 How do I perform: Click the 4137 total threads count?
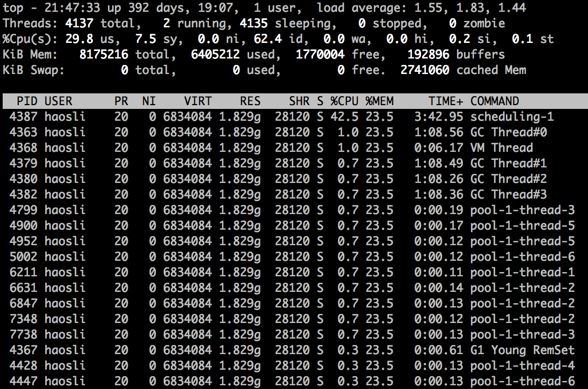pyautogui.click(x=79, y=24)
